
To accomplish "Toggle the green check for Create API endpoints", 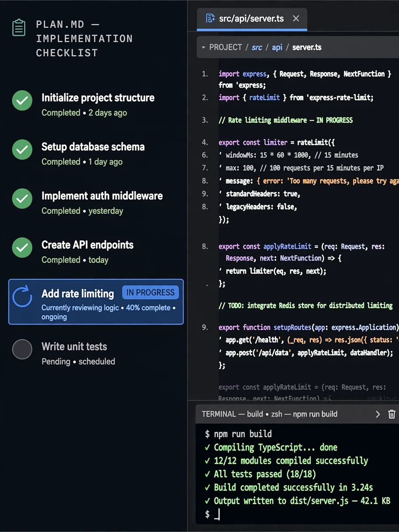I will 22,248.
